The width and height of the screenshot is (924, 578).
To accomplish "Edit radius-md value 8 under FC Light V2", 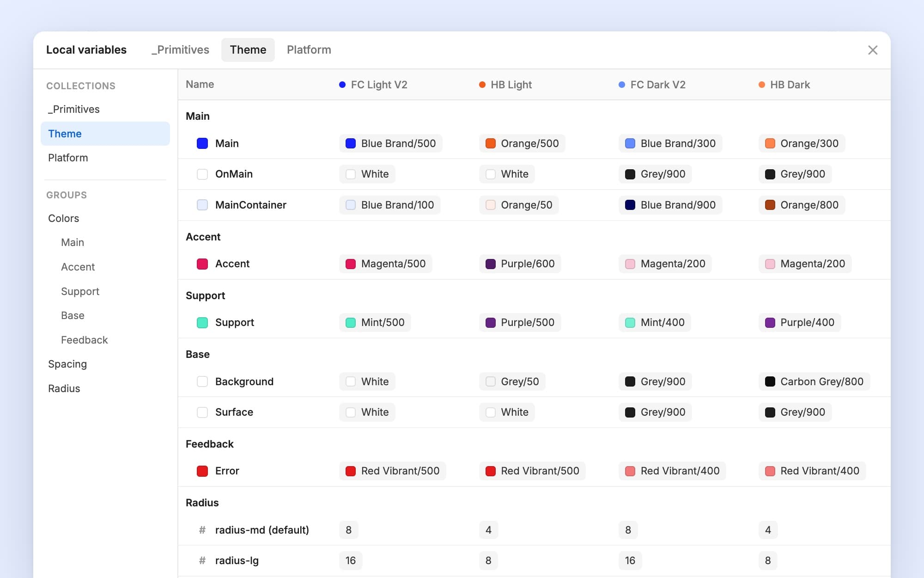I will [349, 530].
